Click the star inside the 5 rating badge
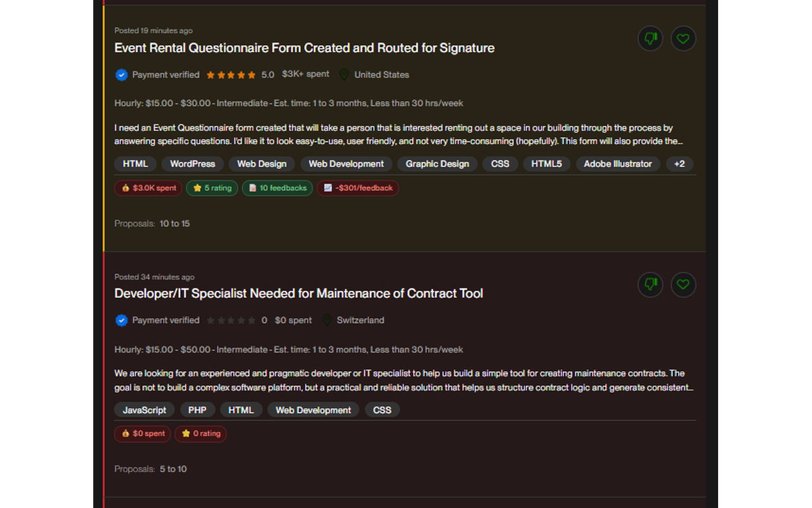The height and width of the screenshot is (508, 812). pyautogui.click(x=196, y=188)
